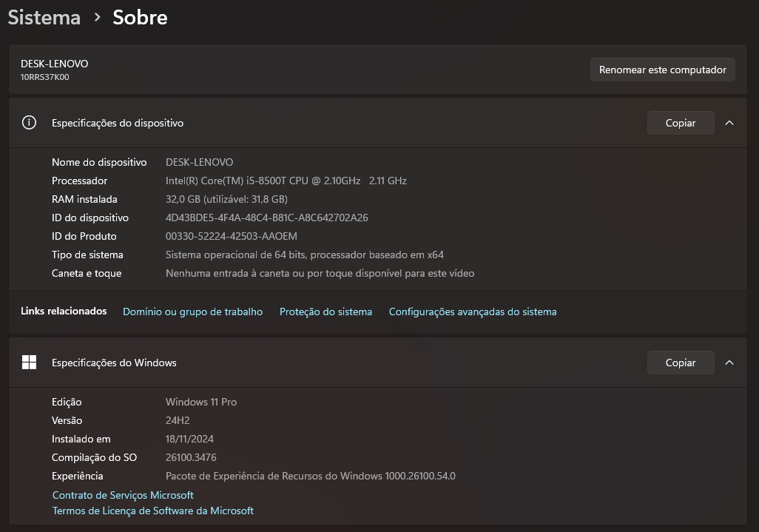Select the edition value Windows 11 Pro

pos(201,402)
